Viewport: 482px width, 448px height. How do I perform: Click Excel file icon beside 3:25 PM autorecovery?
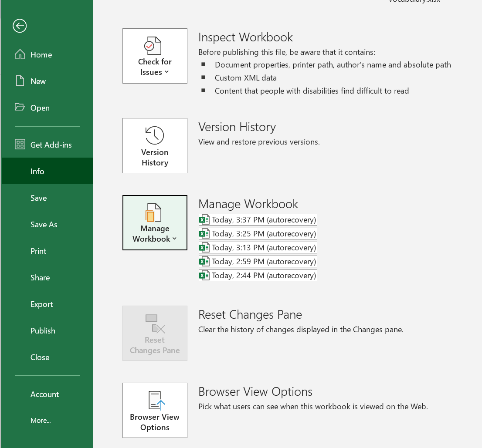point(204,234)
